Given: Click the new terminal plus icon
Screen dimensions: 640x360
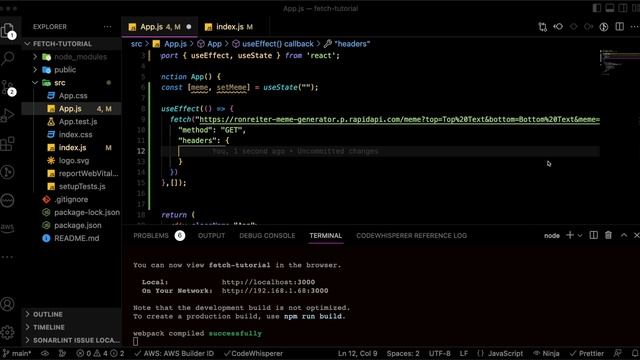Looking at the screenshot, I should pos(570,235).
